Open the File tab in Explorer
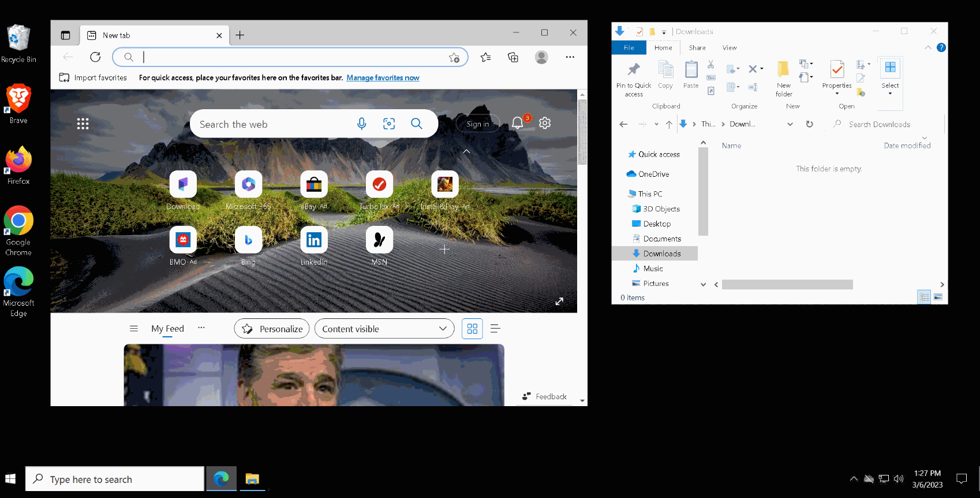This screenshot has width=980, height=498. [629, 48]
